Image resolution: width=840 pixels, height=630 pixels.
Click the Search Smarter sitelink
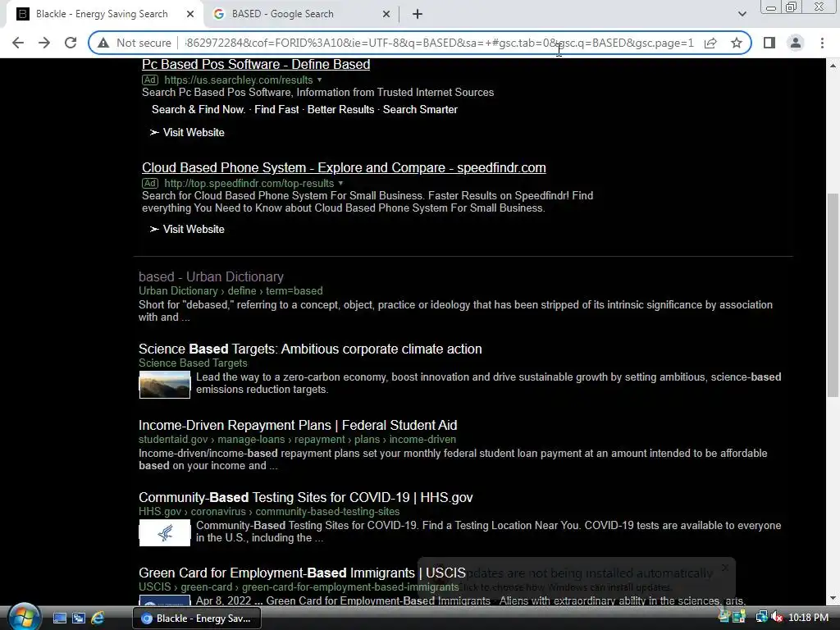420,109
